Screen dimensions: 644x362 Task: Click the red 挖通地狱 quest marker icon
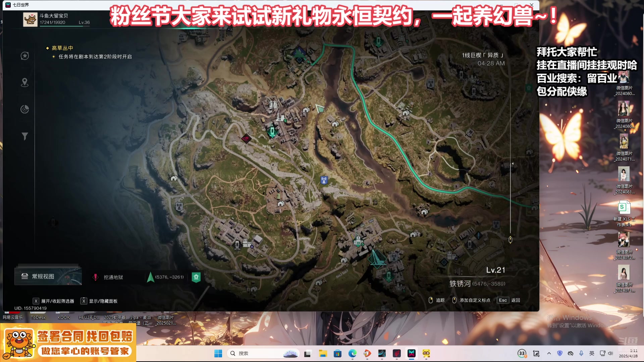[96, 277]
